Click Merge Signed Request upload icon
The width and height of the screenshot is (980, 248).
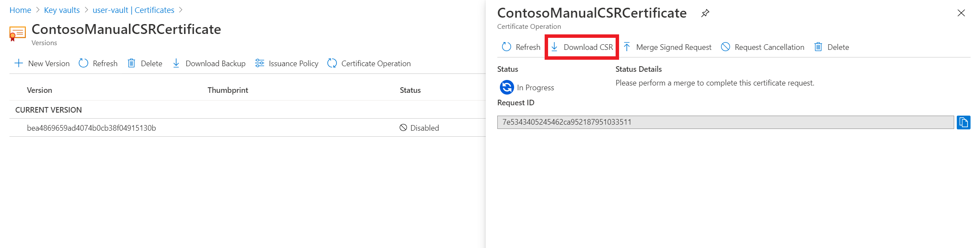point(627,47)
